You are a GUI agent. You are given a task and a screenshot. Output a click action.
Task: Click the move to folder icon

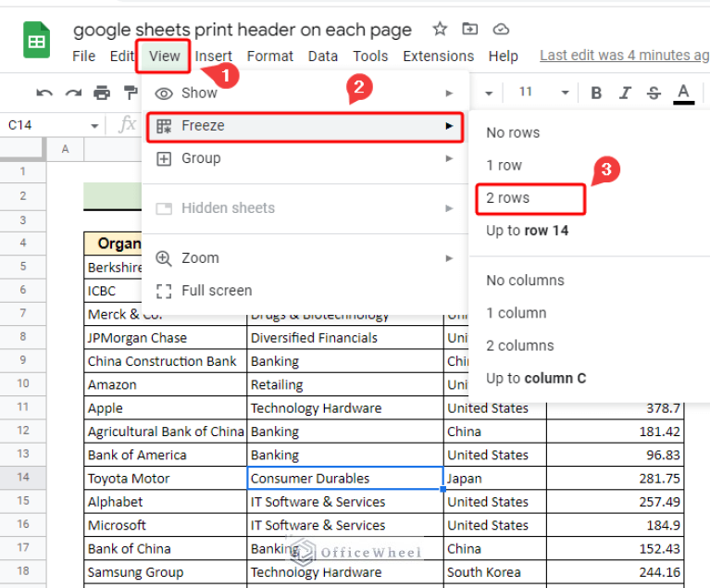click(x=469, y=29)
